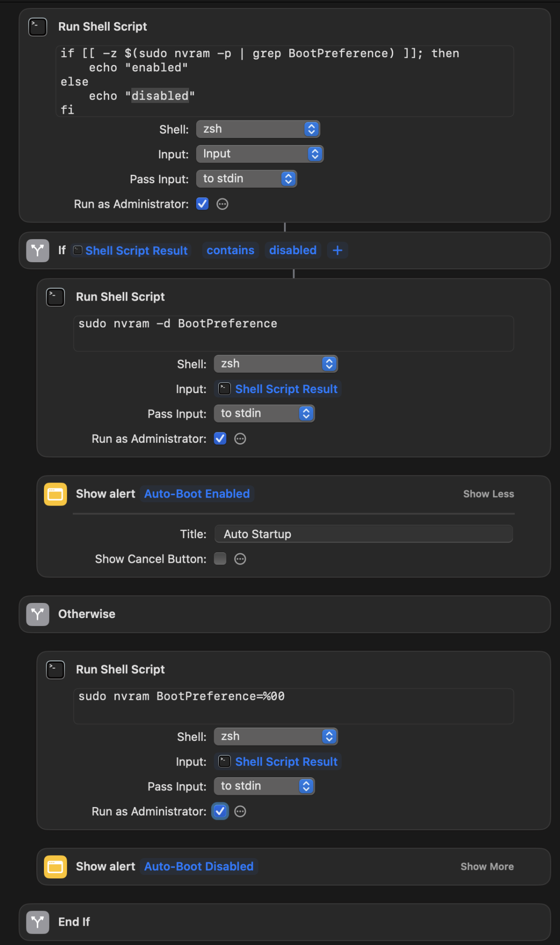Screen dimensions: 560x945
Task: Add a condition with the plus button
Action: (337, 250)
